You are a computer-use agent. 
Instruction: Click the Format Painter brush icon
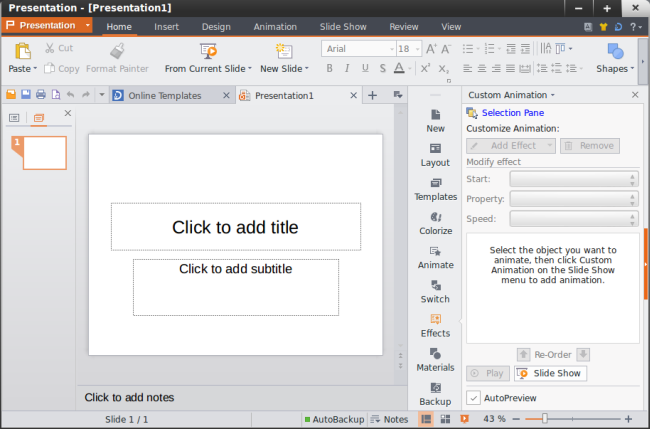[117, 51]
